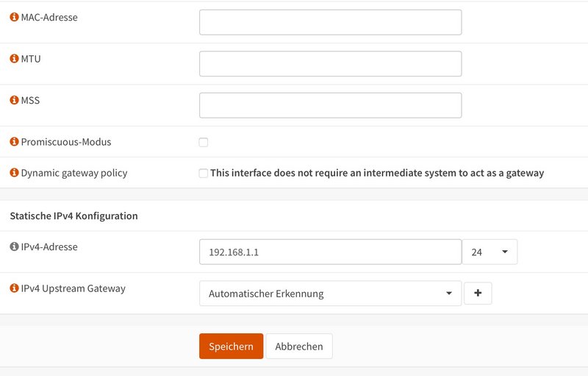The image size is (588, 376).
Task: Click the info icon beside MAC-Adresse
Action: tap(14, 17)
